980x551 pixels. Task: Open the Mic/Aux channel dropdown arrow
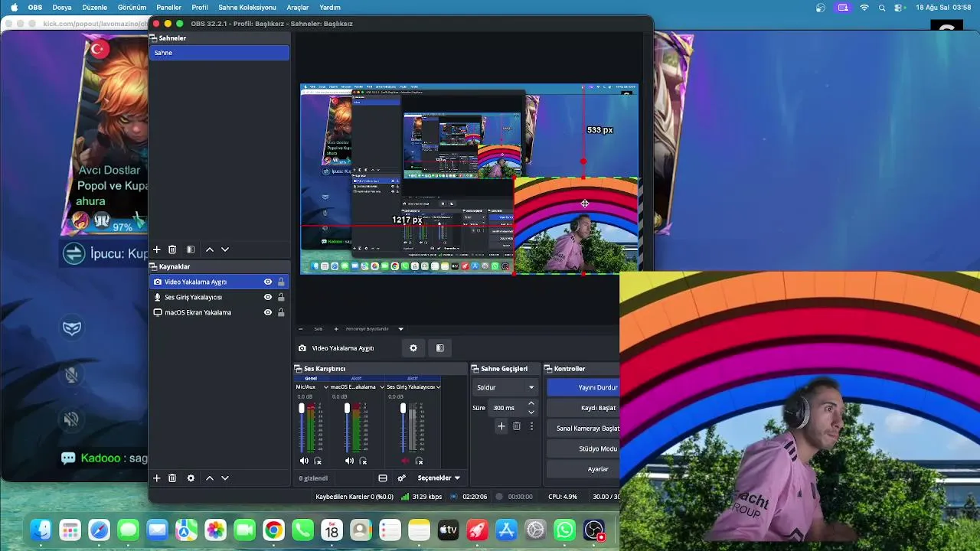pos(326,387)
